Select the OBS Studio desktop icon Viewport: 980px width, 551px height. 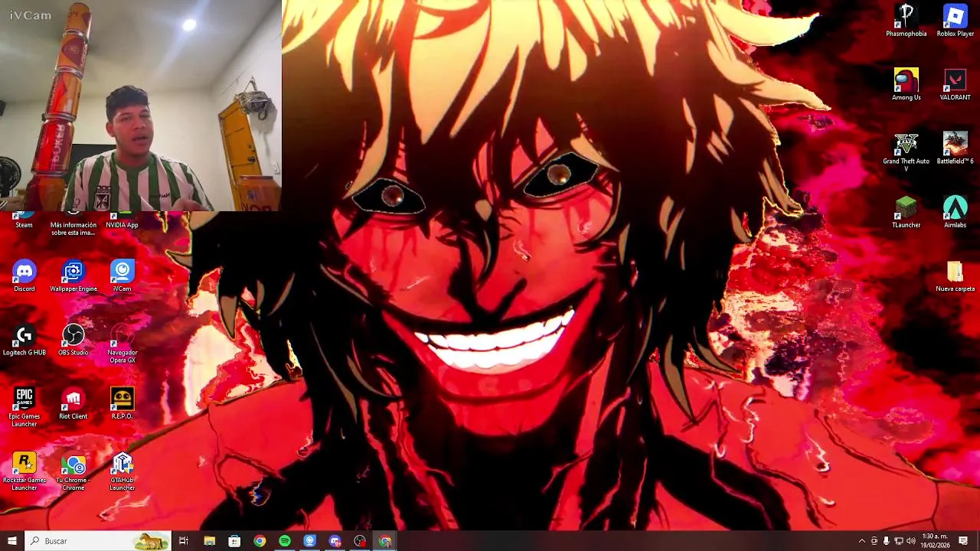73,340
